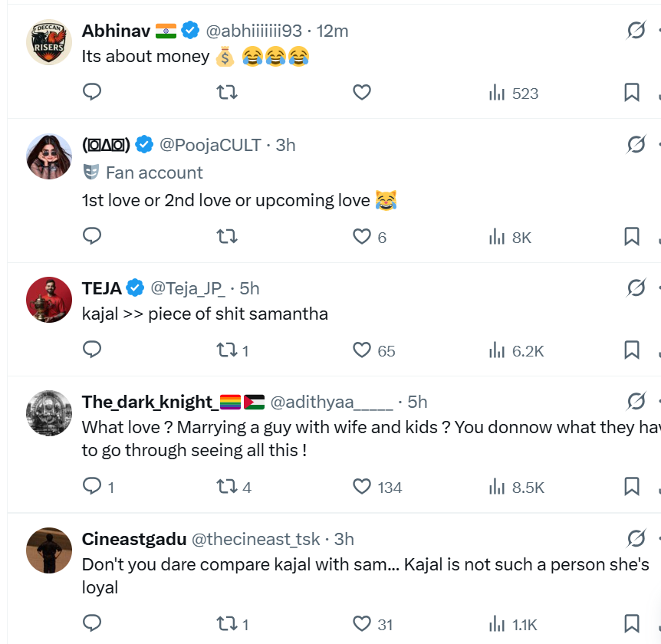View 8.5K views analytics

517,487
